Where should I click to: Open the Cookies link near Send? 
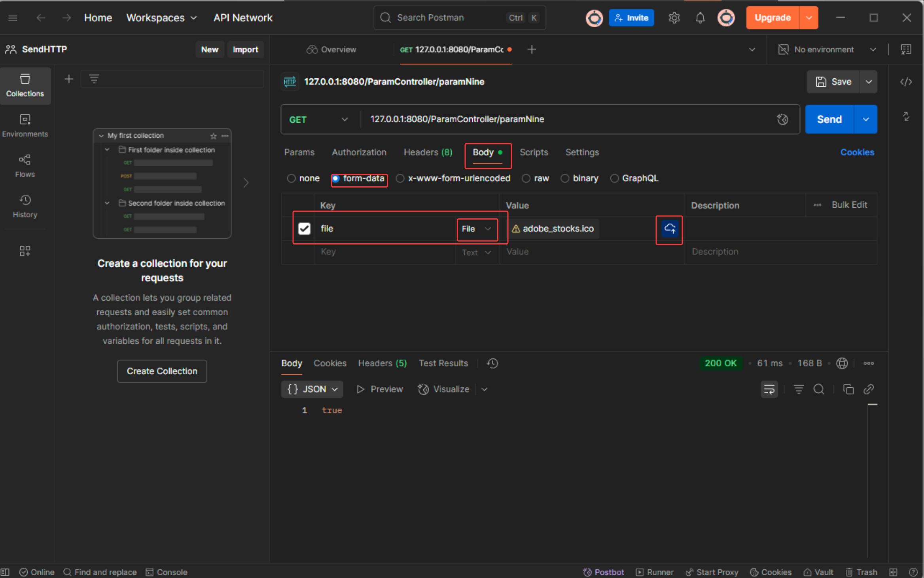(x=857, y=152)
